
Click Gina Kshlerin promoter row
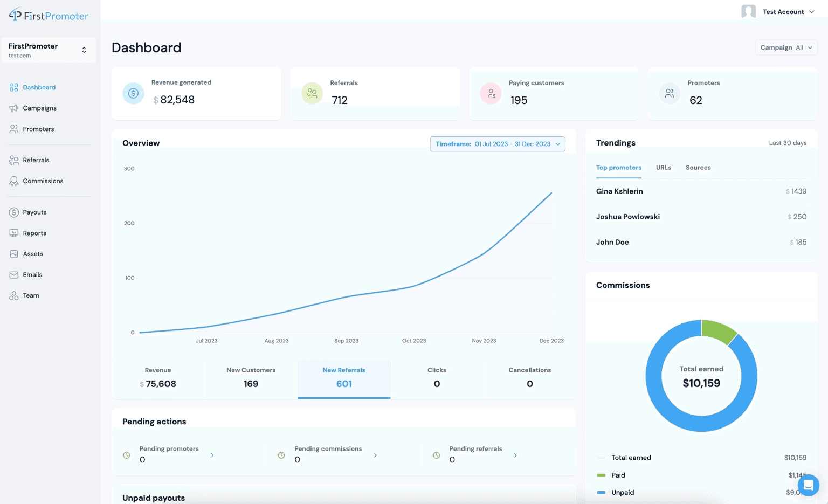click(x=701, y=191)
